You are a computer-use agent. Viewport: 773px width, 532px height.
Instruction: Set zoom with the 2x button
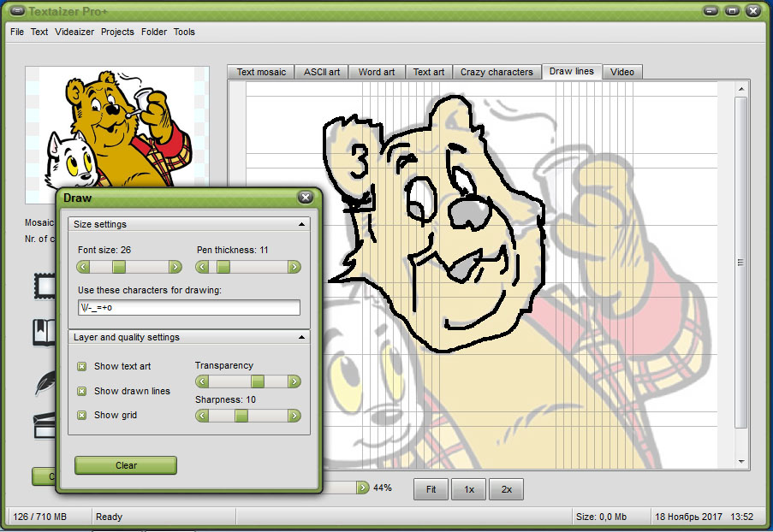pyautogui.click(x=506, y=489)
